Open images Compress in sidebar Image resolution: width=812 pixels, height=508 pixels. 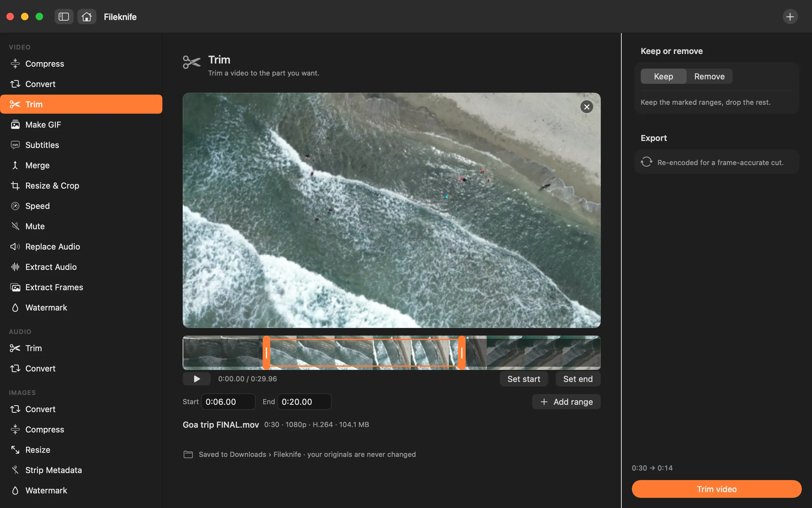[81, 429]
